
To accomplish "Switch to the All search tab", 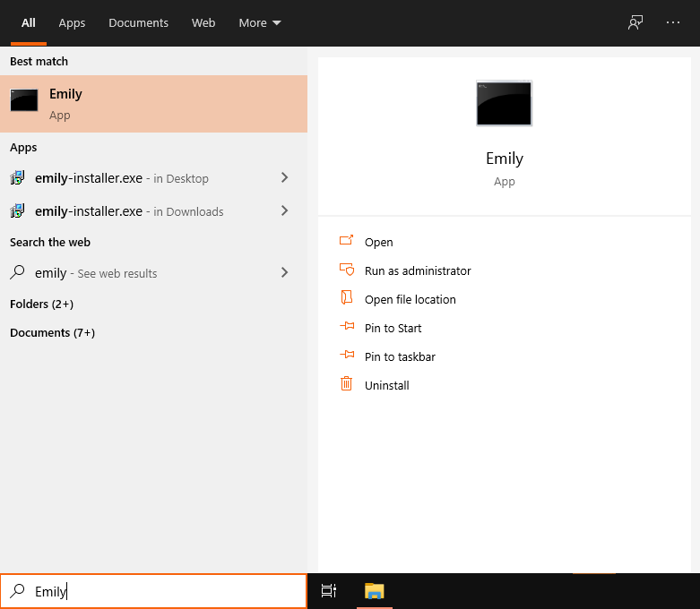I will click(28, 22).
